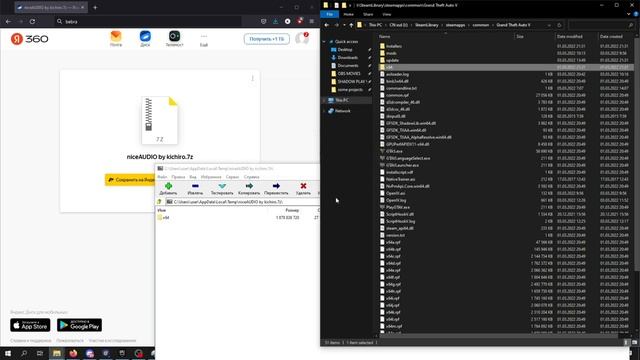This screenshot has width=640, height=360.
Task: Sort Explorer by Date modified column
Action: (569, 36)
